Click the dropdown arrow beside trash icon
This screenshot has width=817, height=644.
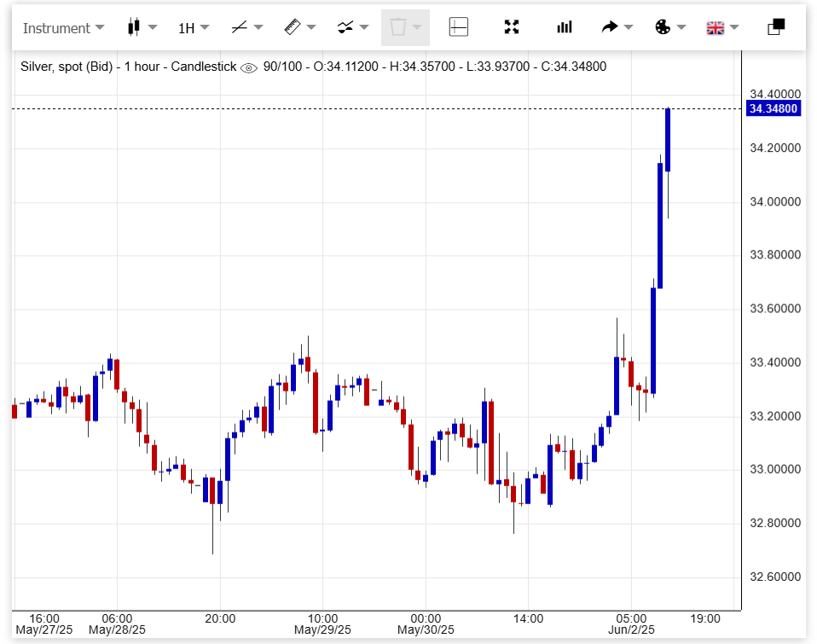(x=417, y=27)
